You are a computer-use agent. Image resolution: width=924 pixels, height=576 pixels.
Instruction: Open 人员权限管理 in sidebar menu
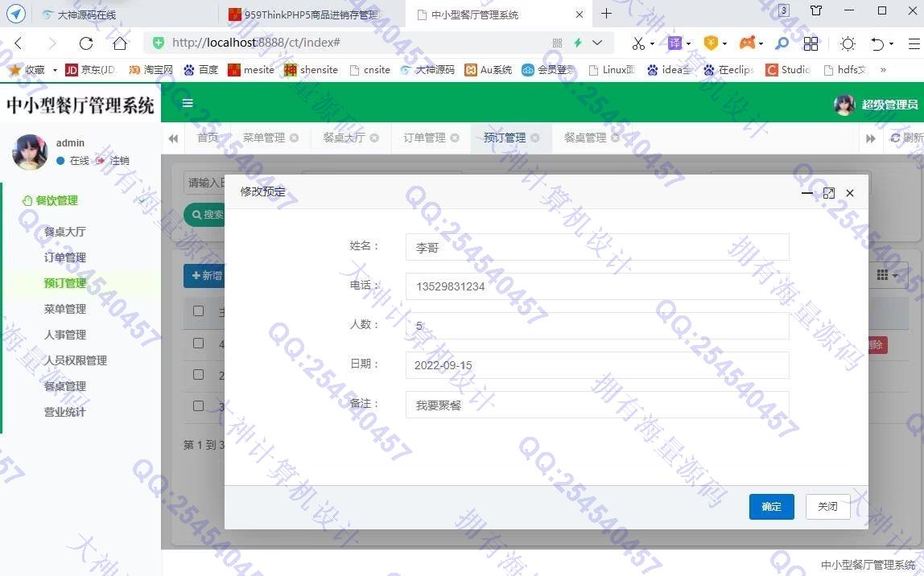click(76, 360)
